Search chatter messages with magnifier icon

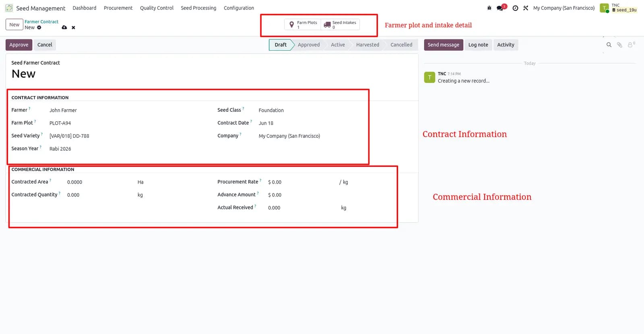[609, 45]
